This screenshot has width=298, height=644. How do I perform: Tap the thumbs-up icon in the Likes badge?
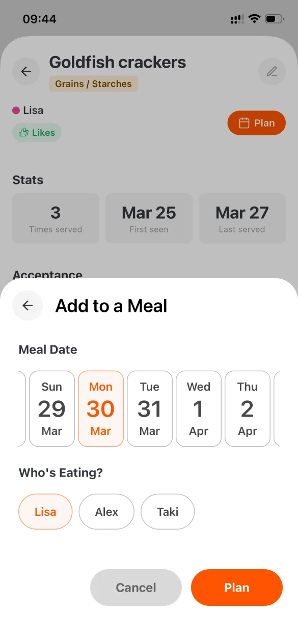[x=22, y=132]
